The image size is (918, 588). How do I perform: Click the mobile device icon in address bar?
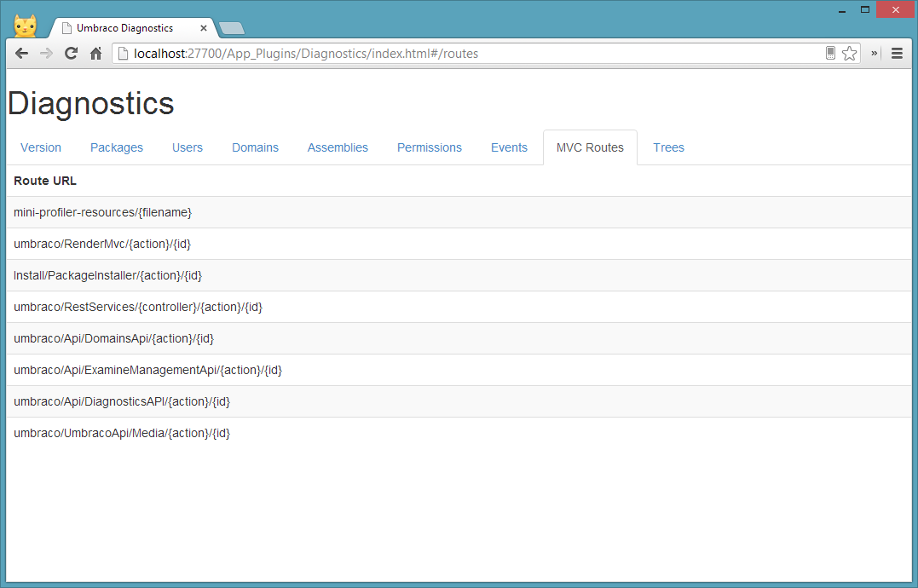point(830,53)
